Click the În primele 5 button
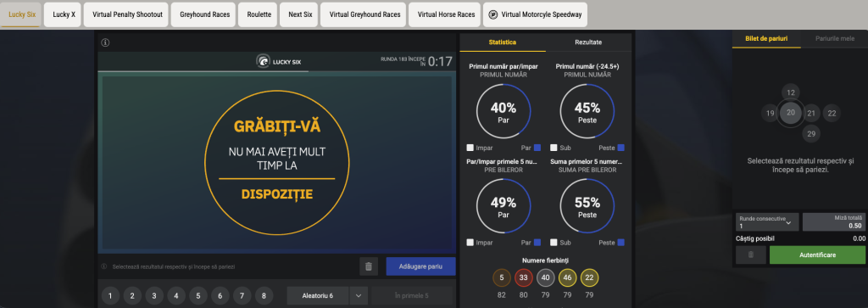The height and width of the screenshot is (308, 868). pos(412,296)
